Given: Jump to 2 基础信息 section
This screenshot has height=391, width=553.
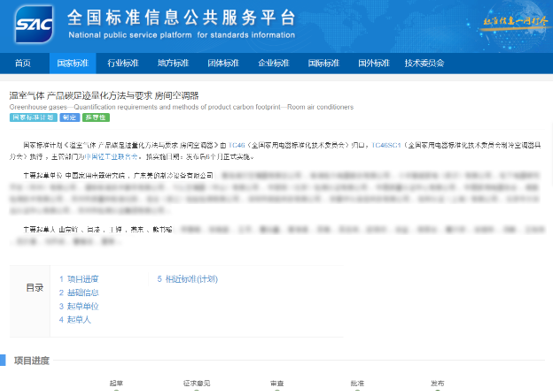Looking at the screenshot, I should point(79,293).
